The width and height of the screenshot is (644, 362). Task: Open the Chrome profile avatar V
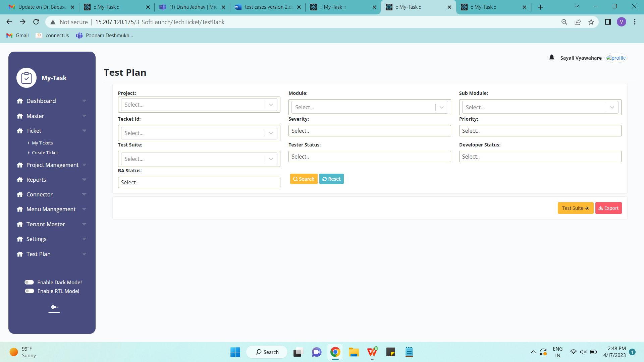pos(622,22)
